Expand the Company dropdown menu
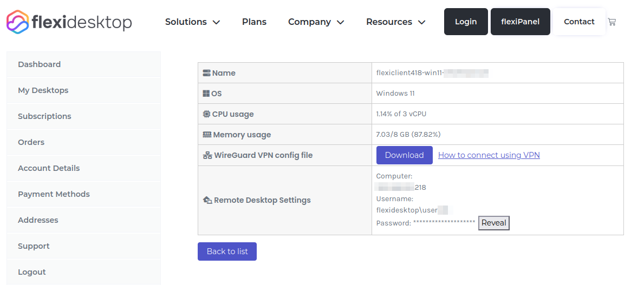644x285 pixels. coord(316,22)
